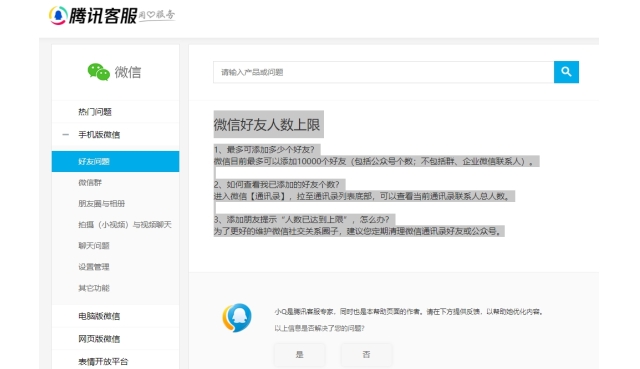Image resolution: width=640 pixels, height=369 pixels.
Task: Open 电脑版微信 sidebar category
Action: pyautogui.click(x=99, y=316)
